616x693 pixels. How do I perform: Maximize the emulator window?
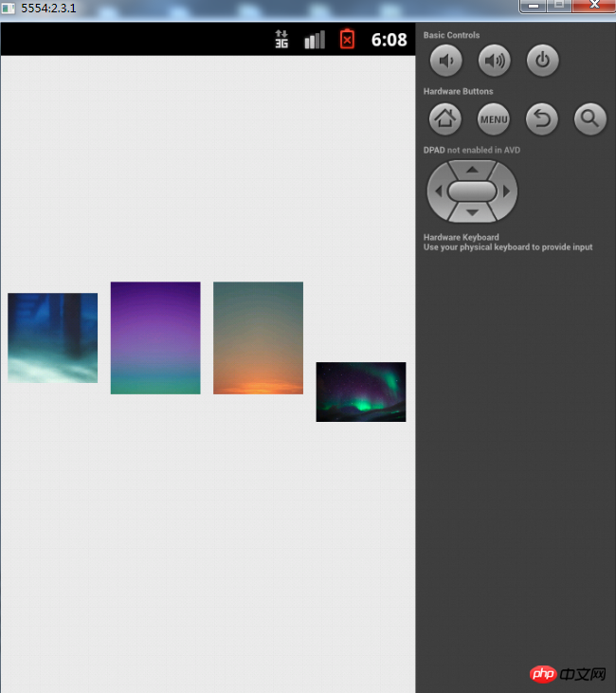[x=559, y=6]
